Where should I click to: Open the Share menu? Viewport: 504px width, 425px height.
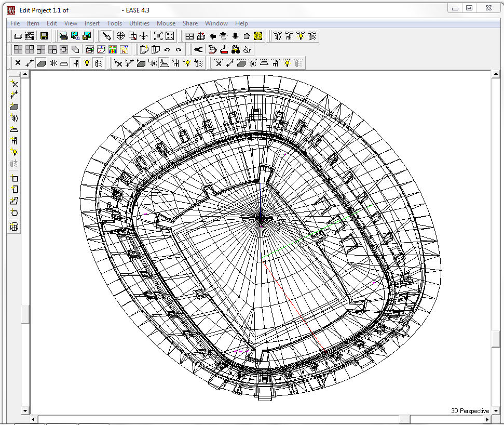coord(190,23)
